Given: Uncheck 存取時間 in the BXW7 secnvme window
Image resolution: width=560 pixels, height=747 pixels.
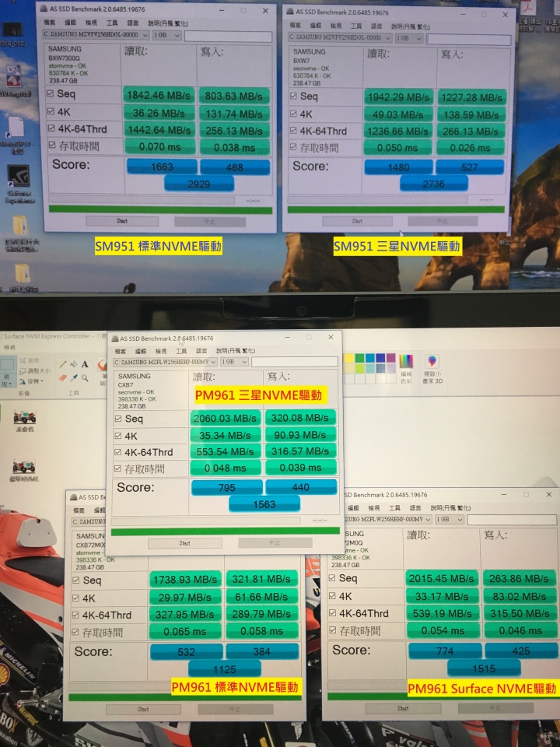Looking at the screenshot, I should point(293,147).
